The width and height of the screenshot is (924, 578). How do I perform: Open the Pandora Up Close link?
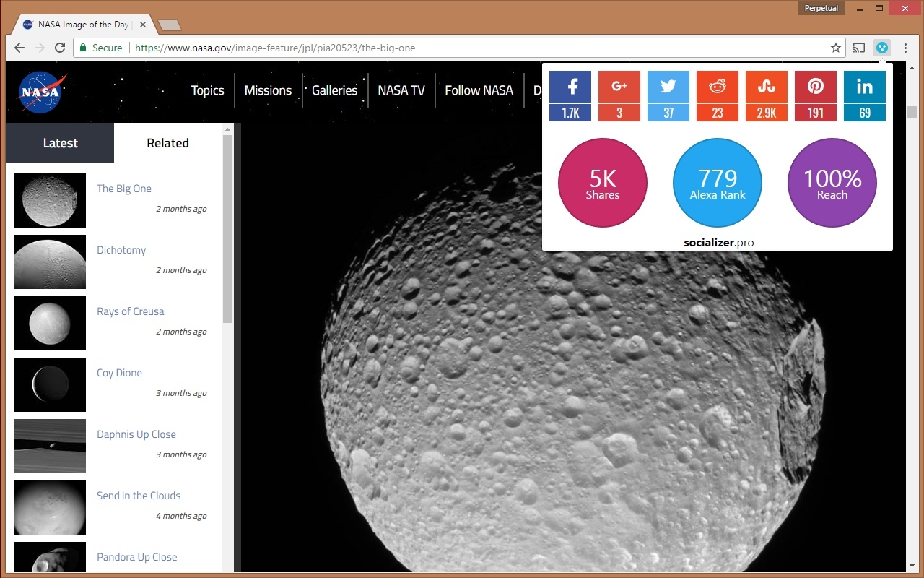click(x=137, y=557)
